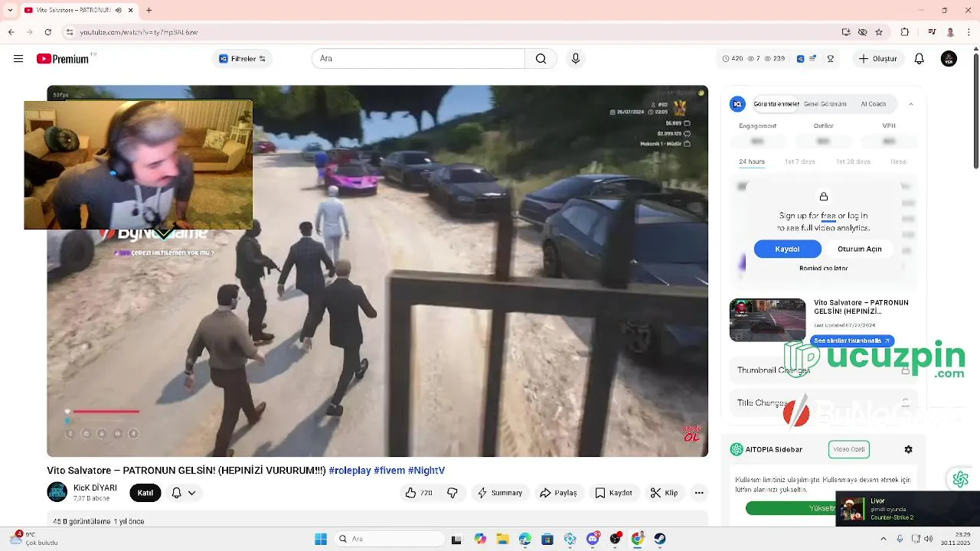Image resolution: width=980 pixels, height=551 pixels.
Task: Open new browser tab
Action: [149, 10]
